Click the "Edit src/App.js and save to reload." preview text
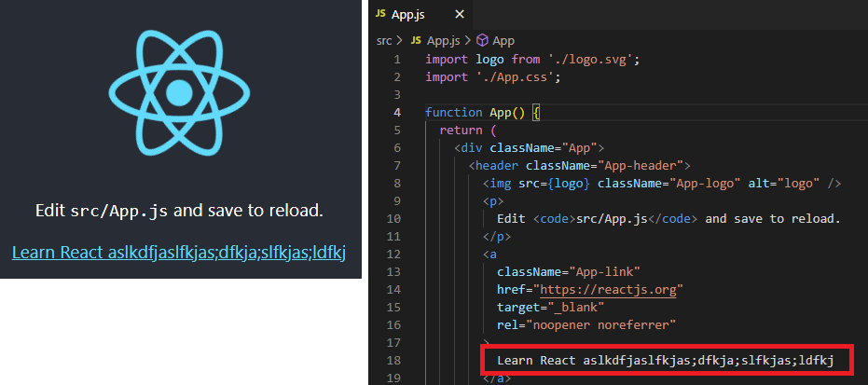 pos(179,211)
